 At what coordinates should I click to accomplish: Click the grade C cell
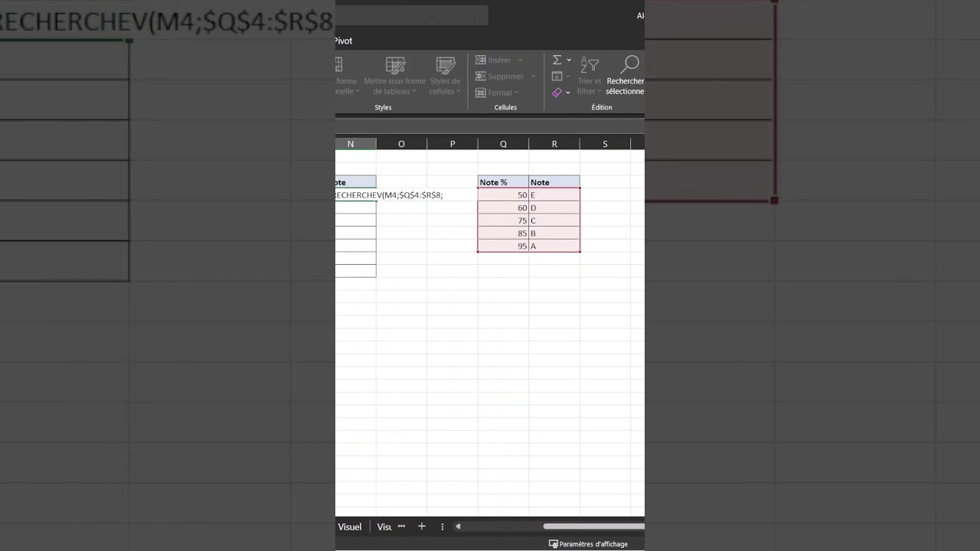click(554, 220)
